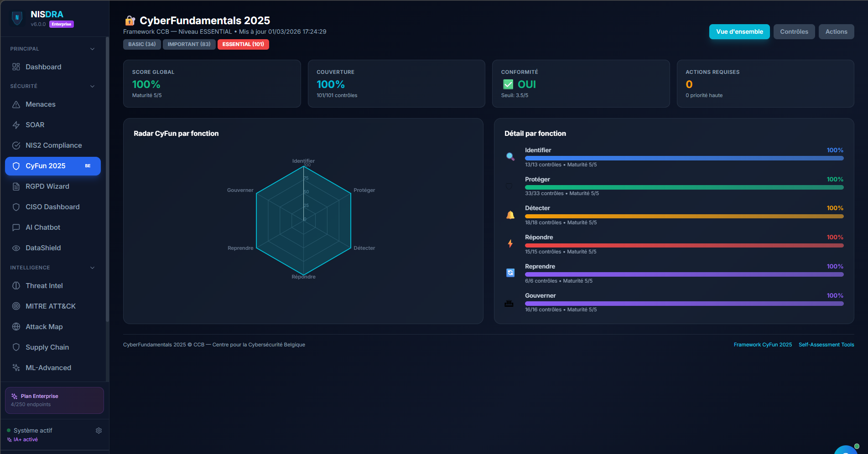Click the Plan Enterprise sparkle icon
868x454 pixels.
[14, 396]
